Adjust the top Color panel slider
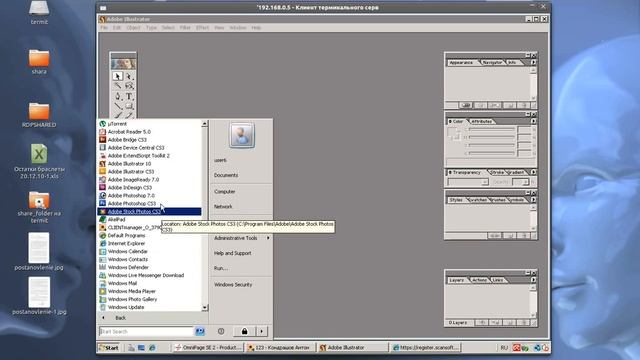Screen dimensions: 640x360 [492, 129]
